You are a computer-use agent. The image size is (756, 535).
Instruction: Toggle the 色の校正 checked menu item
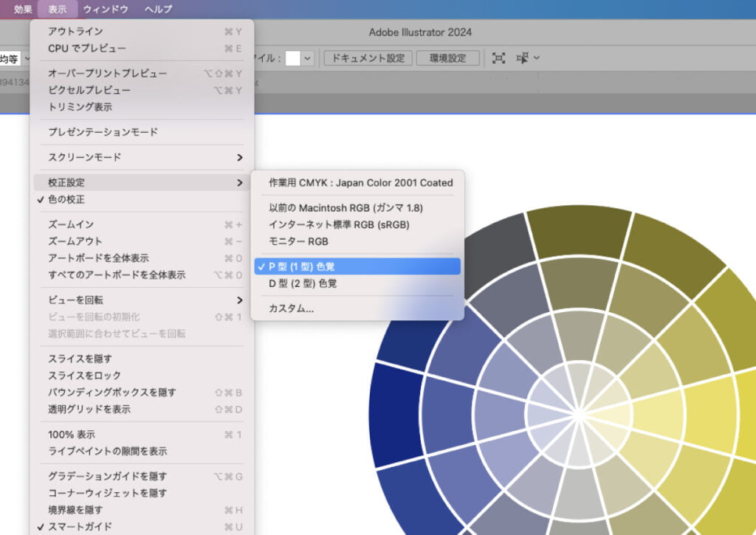66,199
